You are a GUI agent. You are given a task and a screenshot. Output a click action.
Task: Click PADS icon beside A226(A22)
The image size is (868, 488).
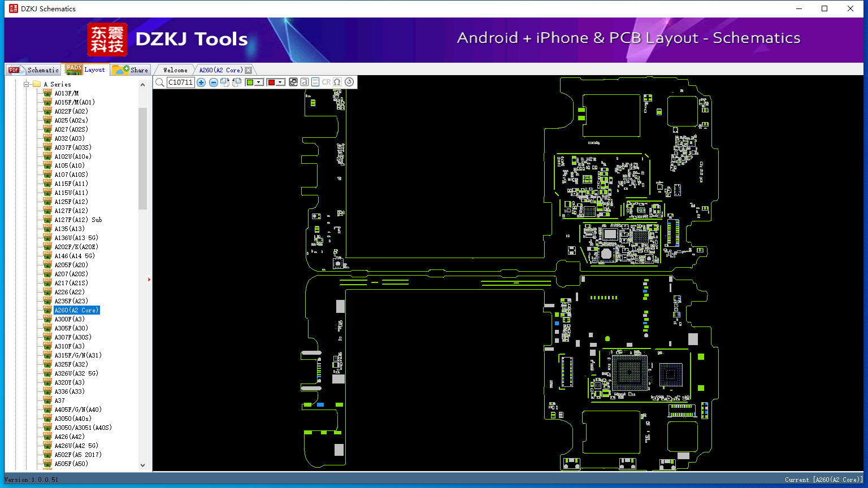[x=47, y=292]
